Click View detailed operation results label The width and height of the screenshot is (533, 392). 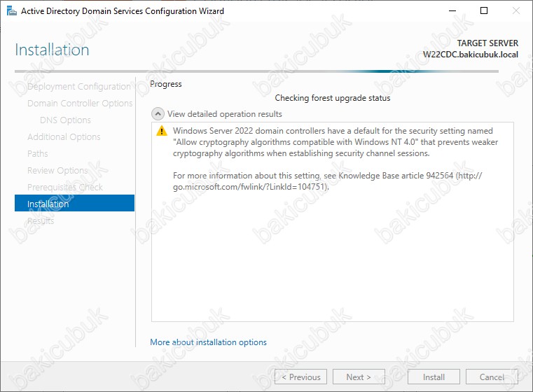224,114
